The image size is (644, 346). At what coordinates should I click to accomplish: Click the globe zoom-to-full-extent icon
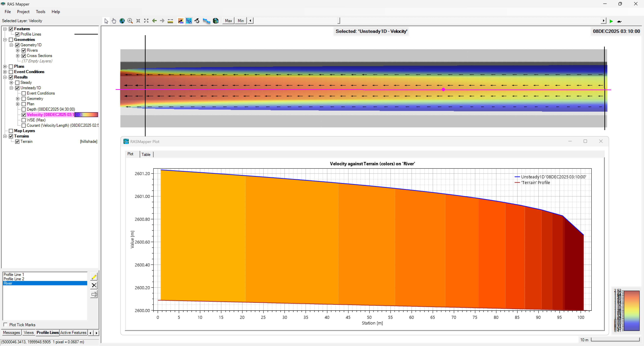click(x=122, y=21)
